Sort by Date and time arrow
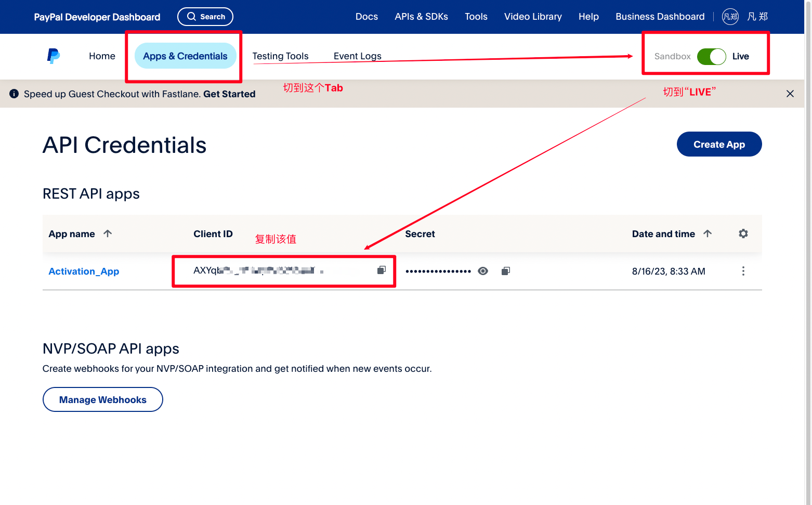Image resolution: width=812 pixels, height=505 pixels. (708, 234)
